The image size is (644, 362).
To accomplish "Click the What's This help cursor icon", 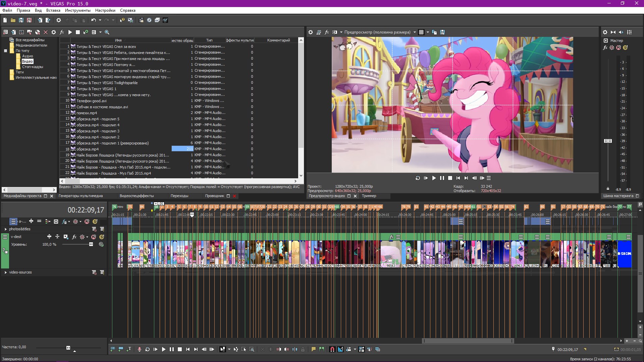I will [x=122, y=20].
